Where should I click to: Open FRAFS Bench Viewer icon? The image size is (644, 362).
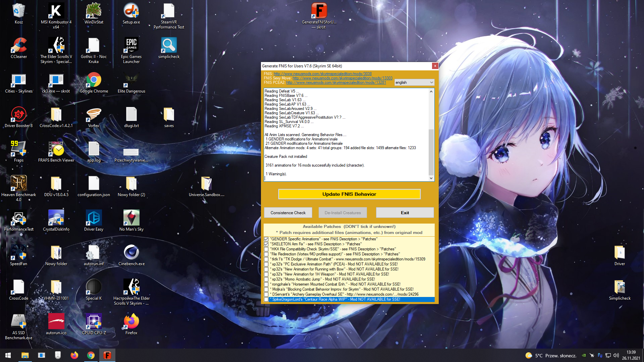(56, 152)
